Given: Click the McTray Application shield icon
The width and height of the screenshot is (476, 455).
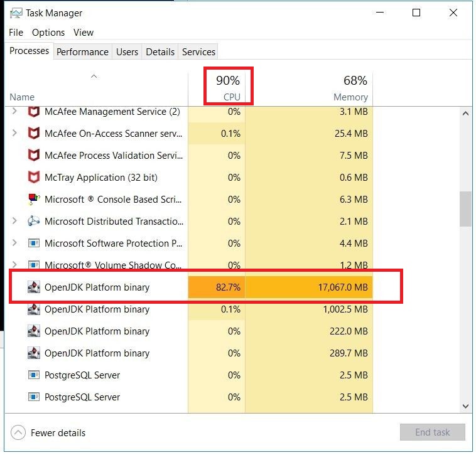Looking at the screenshot, I should (x=34, y=178).
